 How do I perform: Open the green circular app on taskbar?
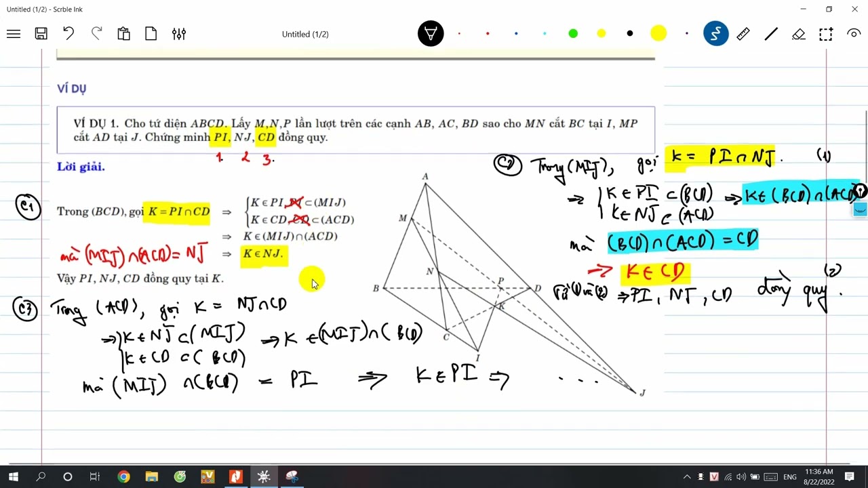click(180, 477)
